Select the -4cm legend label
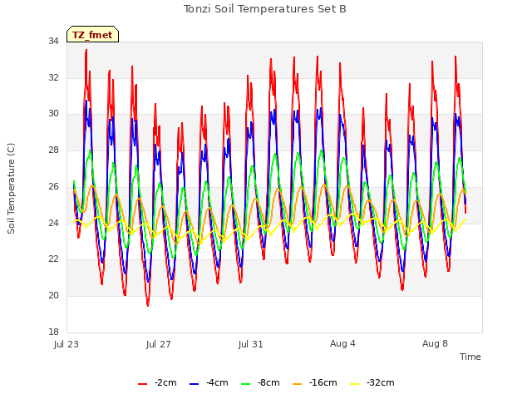The image size is (532, 399). click(217, 382)
